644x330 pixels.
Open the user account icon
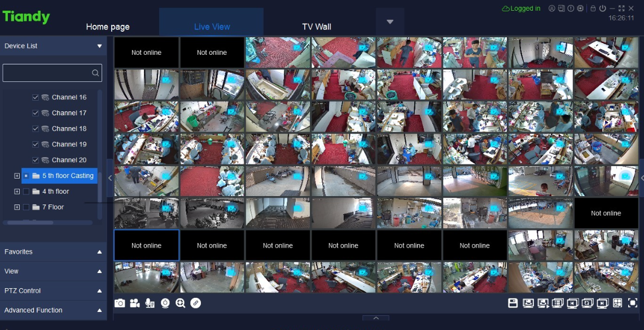pos(552,8)
